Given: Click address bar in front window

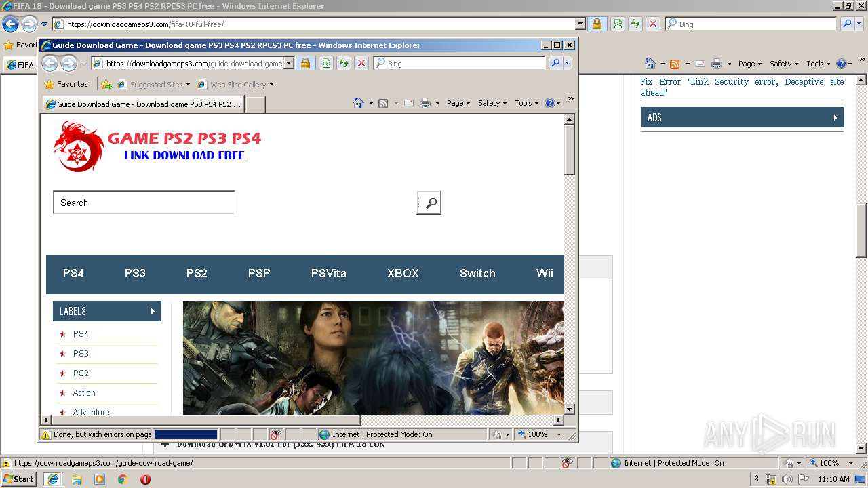Looking at the screenshot, I should (194, 64).
